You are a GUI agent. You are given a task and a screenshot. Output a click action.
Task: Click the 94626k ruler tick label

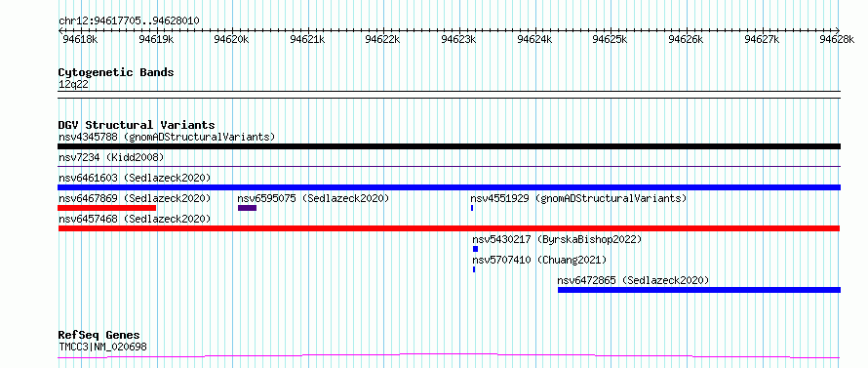[687, 39]
